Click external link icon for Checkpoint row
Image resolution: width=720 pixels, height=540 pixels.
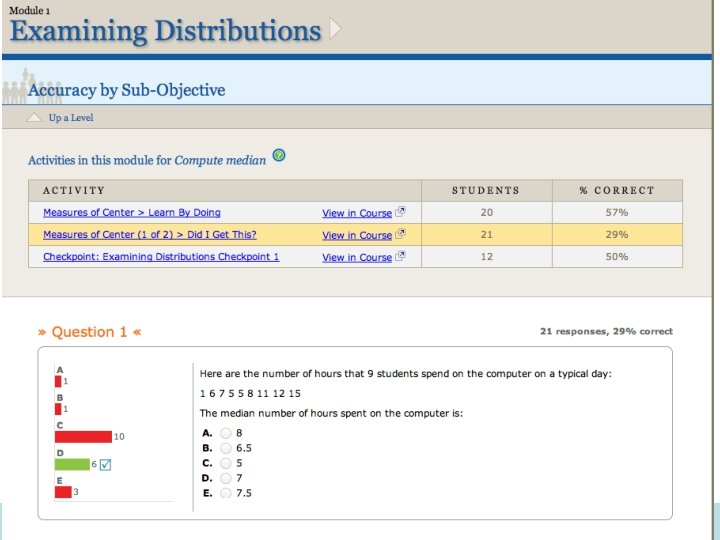pyautogui.click(x=400, y=257)
